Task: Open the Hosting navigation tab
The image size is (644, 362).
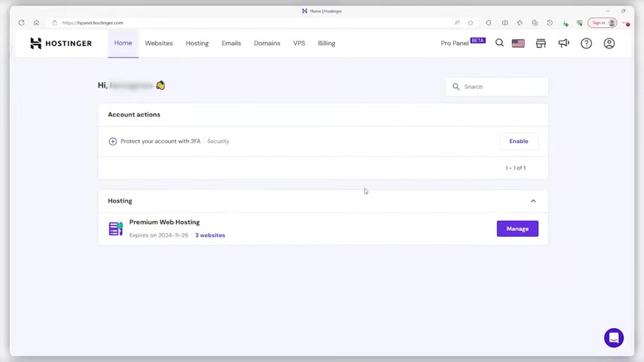Action: click(x=197, y=43)
